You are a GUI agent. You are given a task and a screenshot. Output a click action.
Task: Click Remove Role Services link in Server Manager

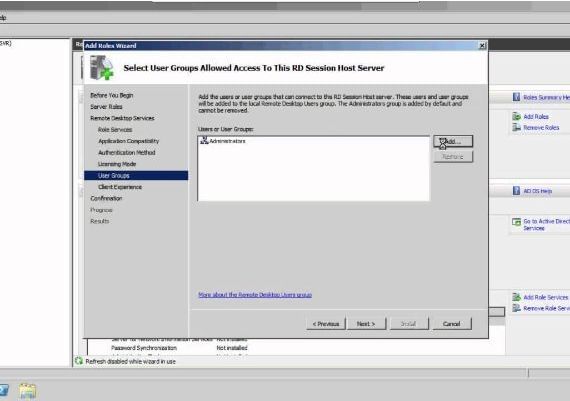click(x=546, y=309)
